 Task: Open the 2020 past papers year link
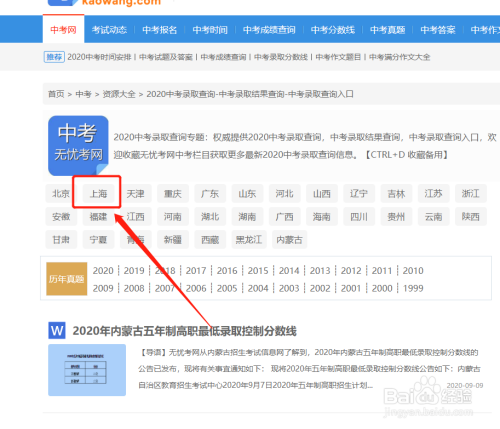coord(103,271)
